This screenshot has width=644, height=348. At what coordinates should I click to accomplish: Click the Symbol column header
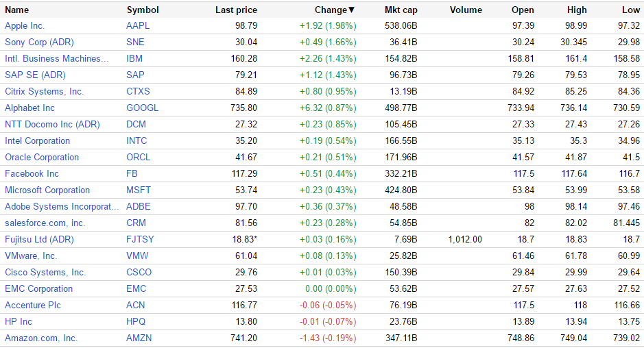click(143, 10)
